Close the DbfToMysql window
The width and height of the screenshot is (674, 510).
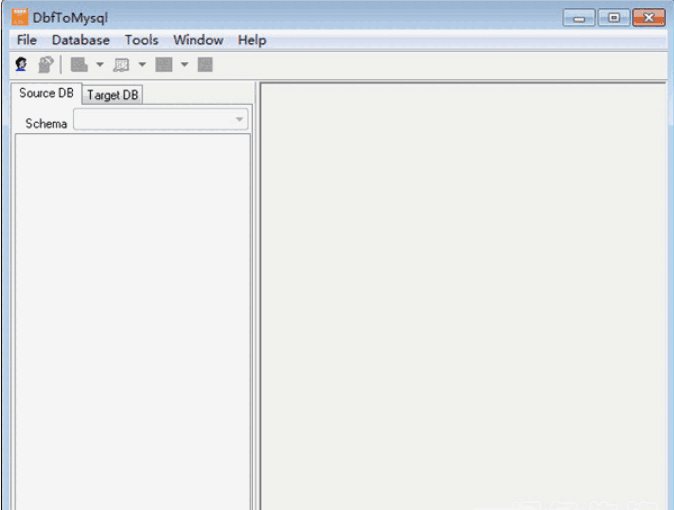(649, 18)
